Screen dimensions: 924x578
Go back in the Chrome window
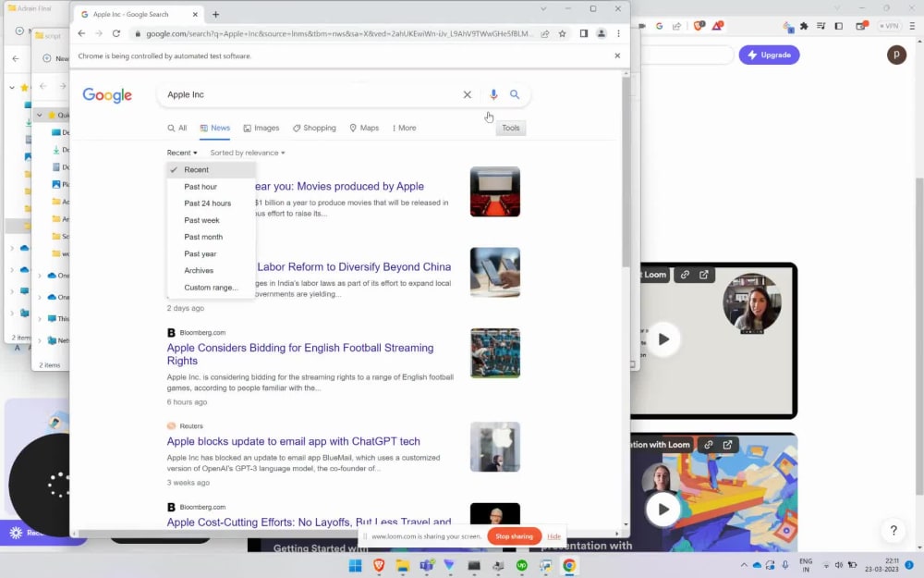(x=81, y=33)
